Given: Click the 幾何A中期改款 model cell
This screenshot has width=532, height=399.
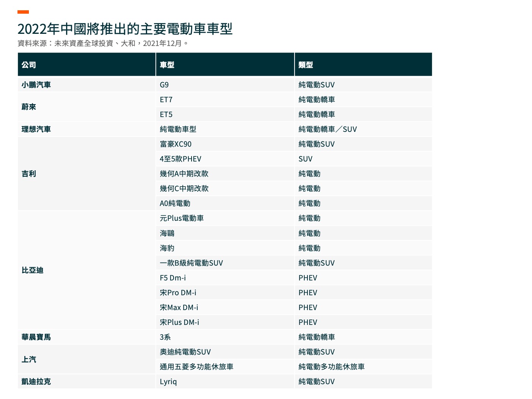Looking at the screenshot, I should pos(225,174).
